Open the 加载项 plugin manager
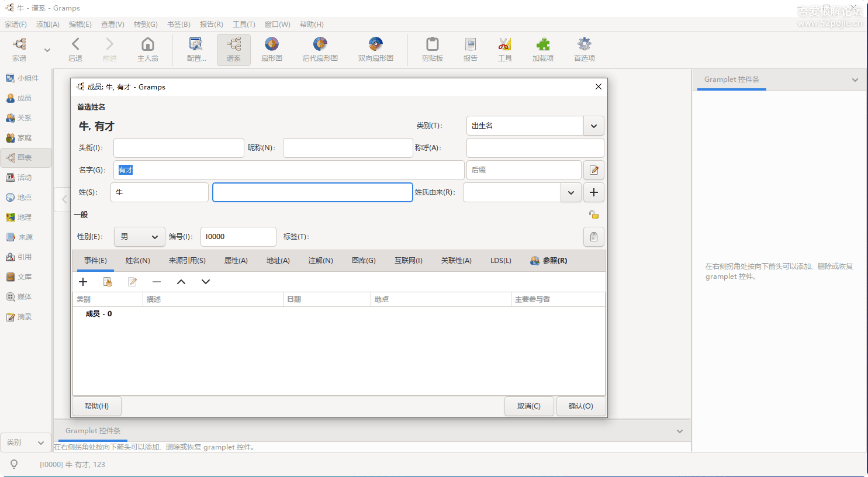 coord(542,49)
